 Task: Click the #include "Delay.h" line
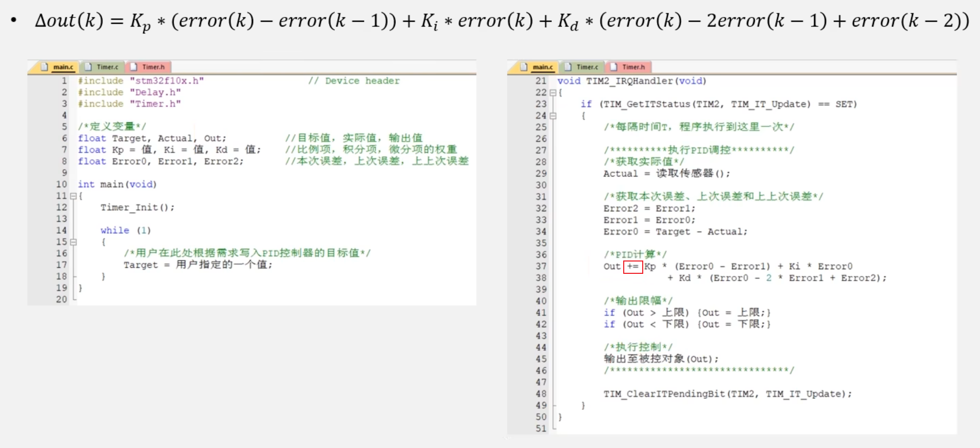[129, 92]
